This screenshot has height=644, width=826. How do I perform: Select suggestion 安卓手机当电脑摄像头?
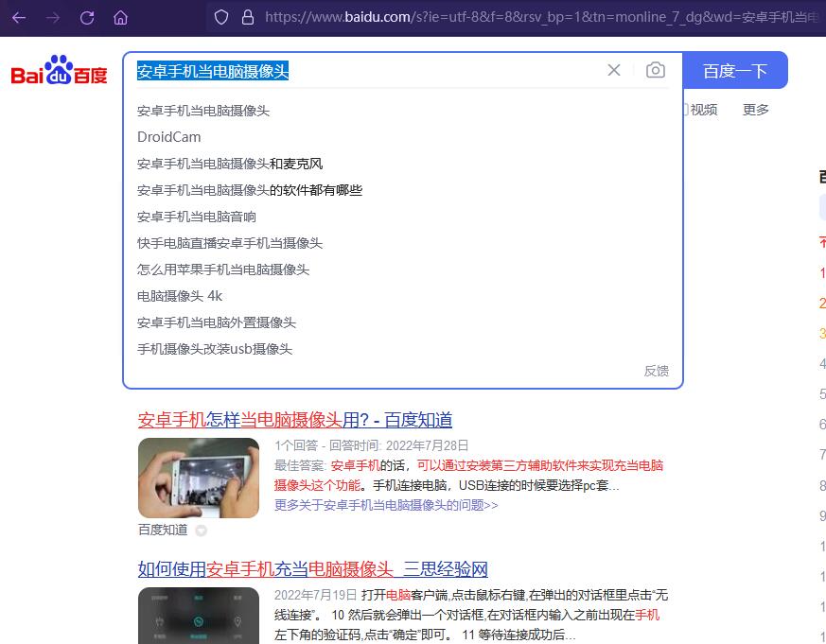point(203,111)
